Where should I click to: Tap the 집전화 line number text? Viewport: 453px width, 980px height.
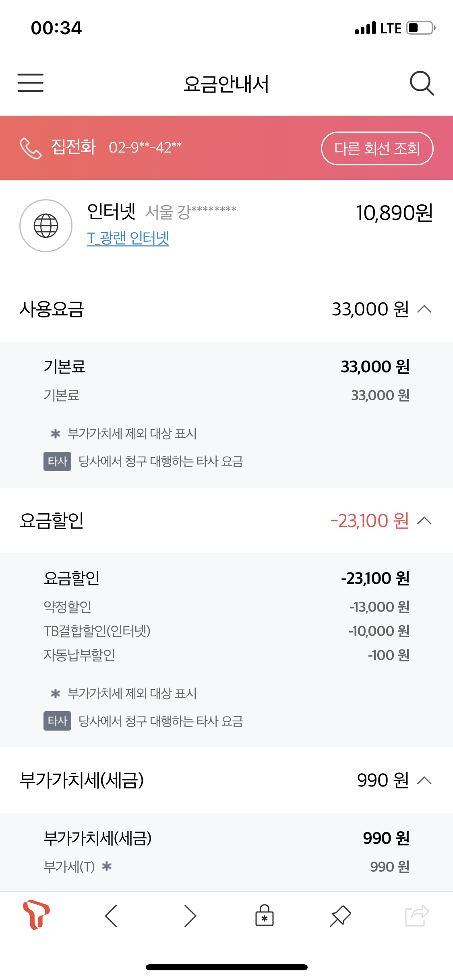coord(145,148)
